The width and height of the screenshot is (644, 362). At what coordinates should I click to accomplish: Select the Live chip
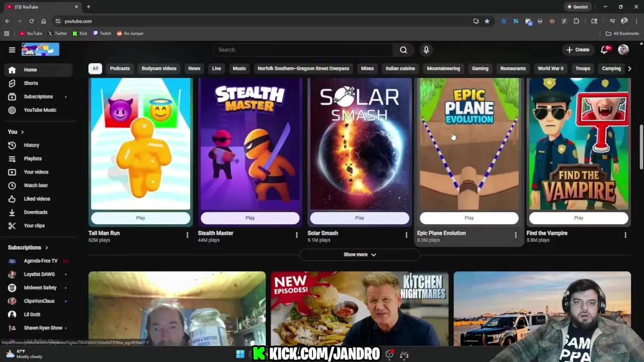[x=216, y=68]
